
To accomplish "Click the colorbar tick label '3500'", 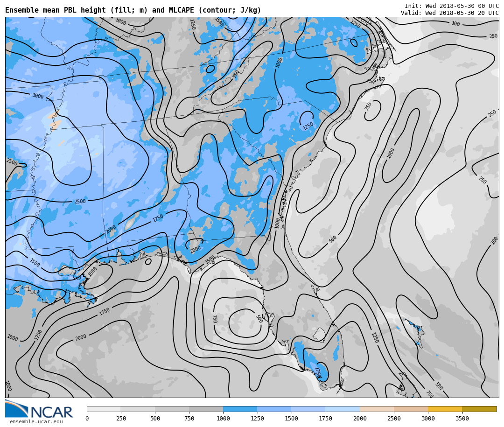I will [462, 418].
